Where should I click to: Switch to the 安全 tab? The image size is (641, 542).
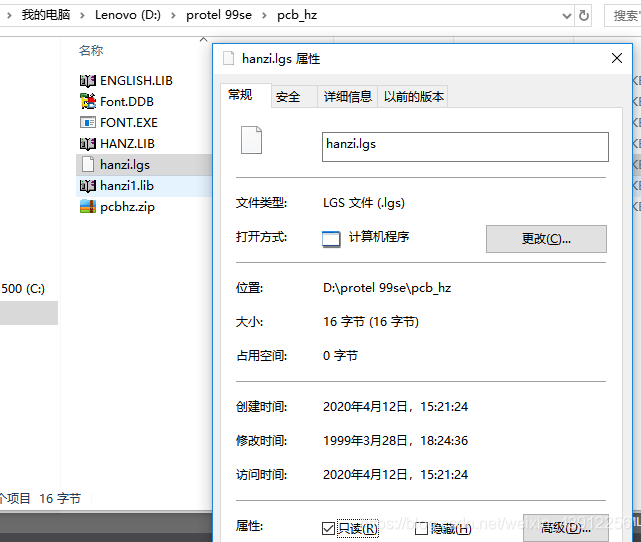click(x=288, y=97)
